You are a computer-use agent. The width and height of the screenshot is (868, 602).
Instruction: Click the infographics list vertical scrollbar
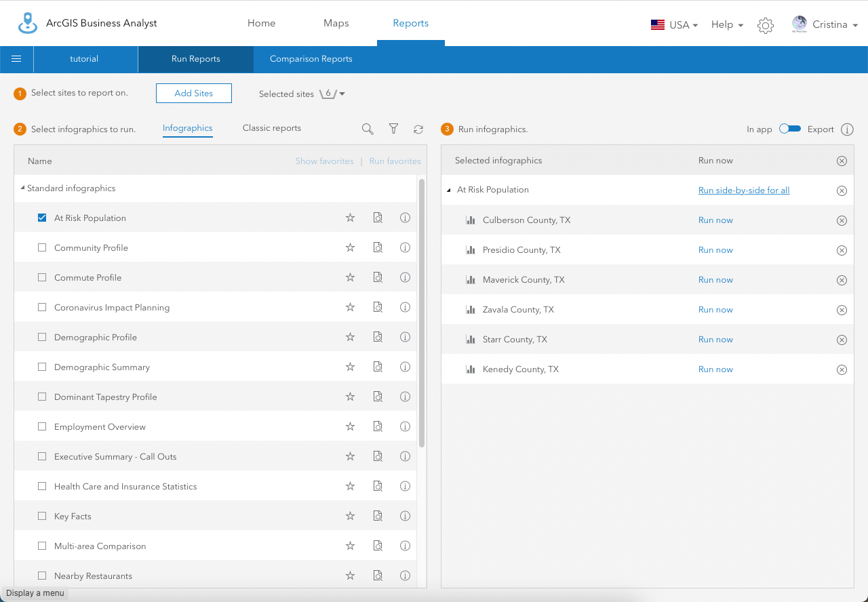(422, 313)
